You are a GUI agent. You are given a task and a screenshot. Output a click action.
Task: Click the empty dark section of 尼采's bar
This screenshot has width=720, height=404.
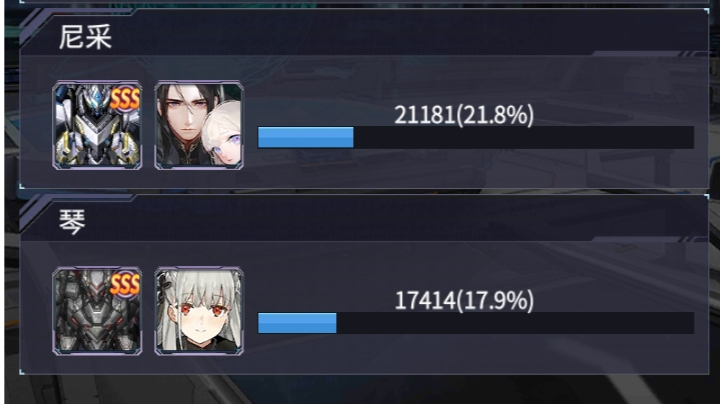(x=523, y=137)
